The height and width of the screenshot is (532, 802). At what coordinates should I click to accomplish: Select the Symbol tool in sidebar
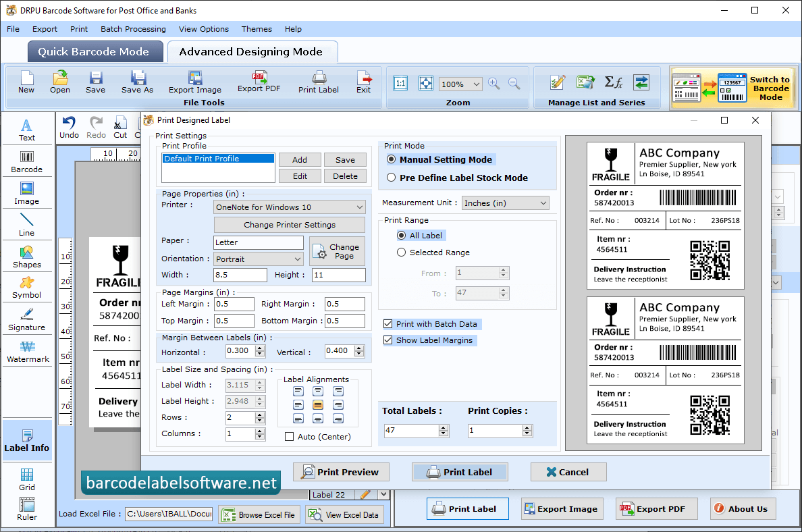[26, 288]
